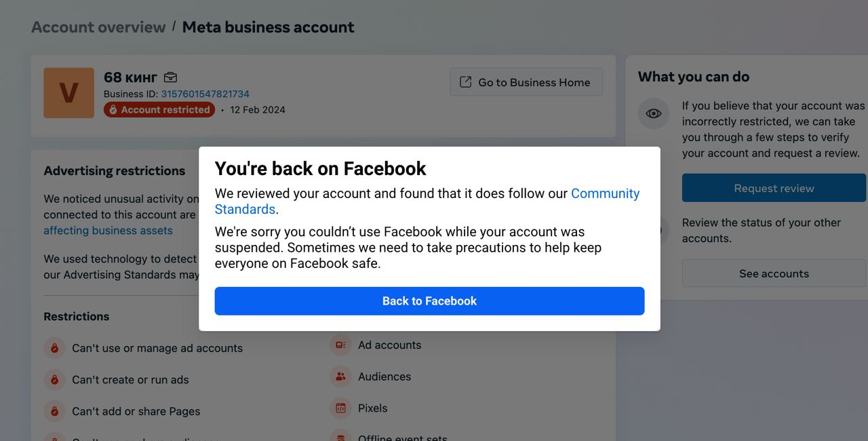The height and width of the screenshot is (441, 868).
Task: Click the Back to Facebook button
Action: pos(429,301)
